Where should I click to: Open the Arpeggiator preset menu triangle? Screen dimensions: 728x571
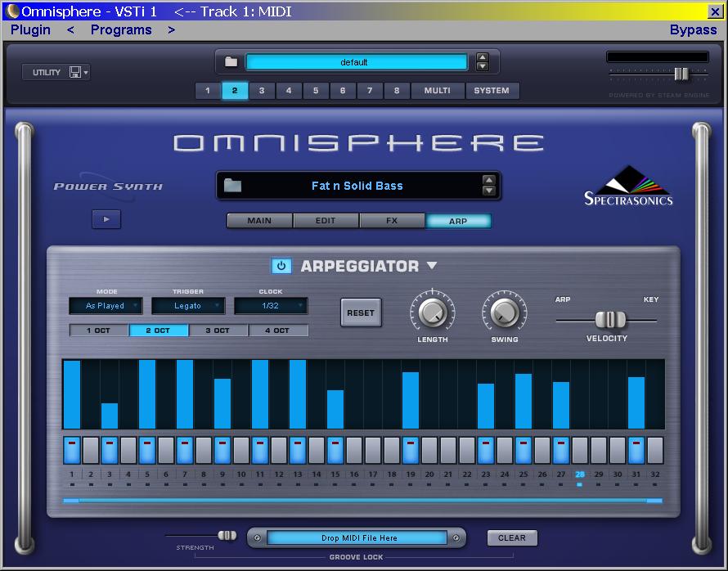[x=432, y=266]
